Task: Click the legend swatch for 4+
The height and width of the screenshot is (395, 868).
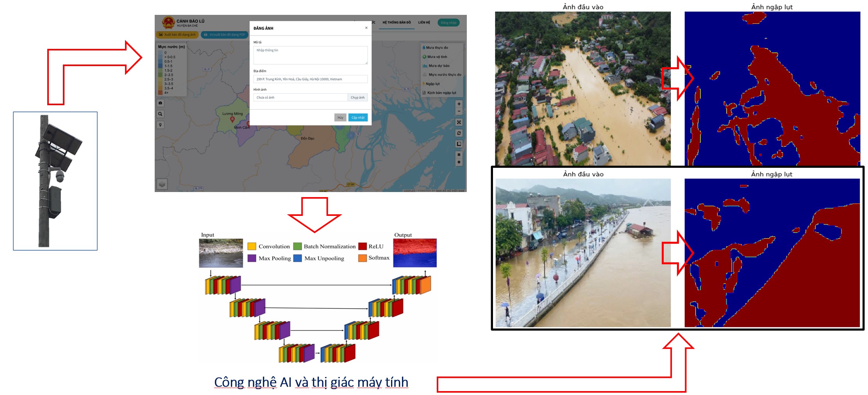Action: click(160, 93)
